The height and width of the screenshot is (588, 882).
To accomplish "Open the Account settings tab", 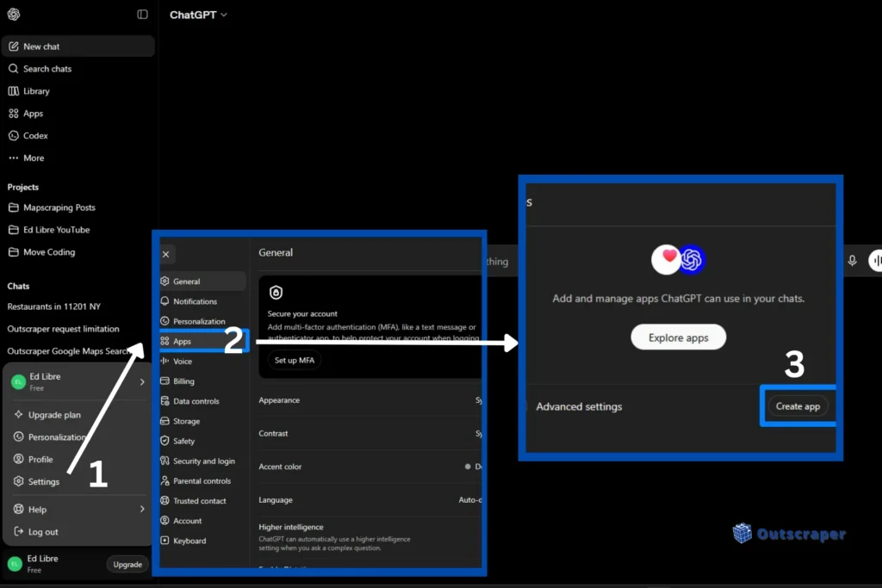I will [x=202, y=521].
